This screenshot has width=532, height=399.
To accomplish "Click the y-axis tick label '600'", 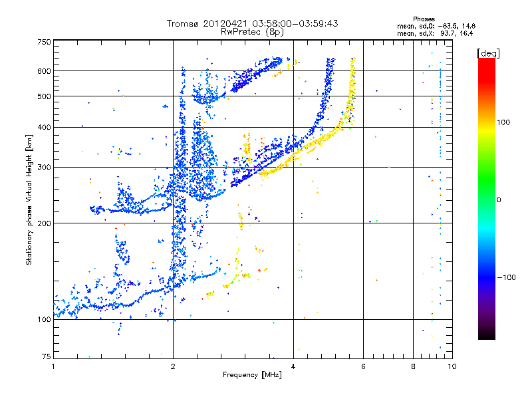I will pyautogui.click(x=45, y=71).
